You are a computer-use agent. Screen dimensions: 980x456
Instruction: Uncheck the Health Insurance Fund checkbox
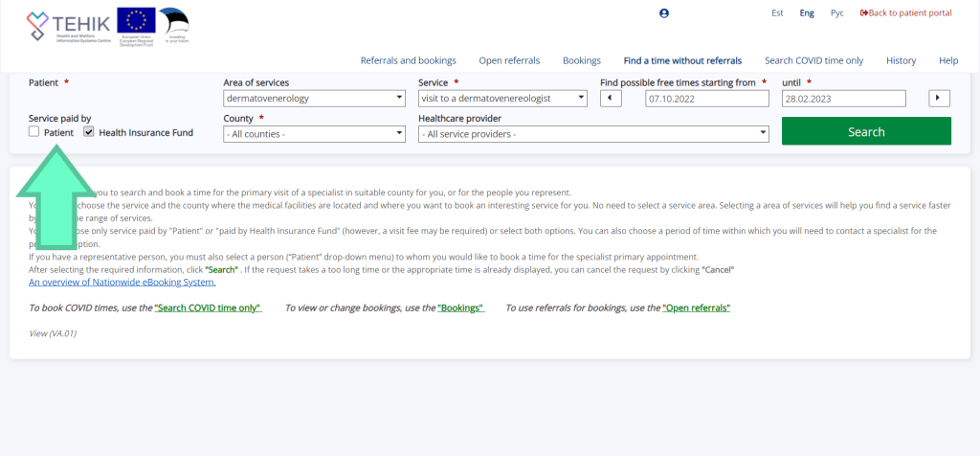(89, 132)
